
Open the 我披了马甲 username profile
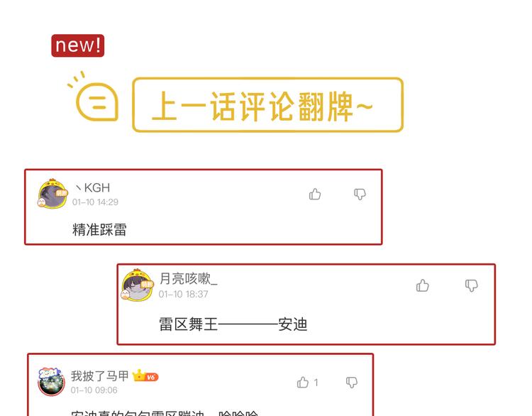(100, 376)
